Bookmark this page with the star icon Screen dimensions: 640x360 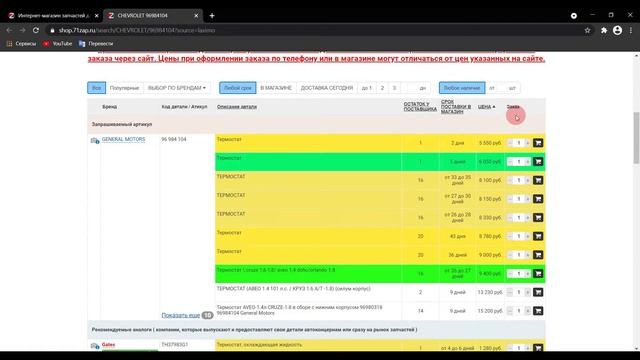[x=587, y=30]
